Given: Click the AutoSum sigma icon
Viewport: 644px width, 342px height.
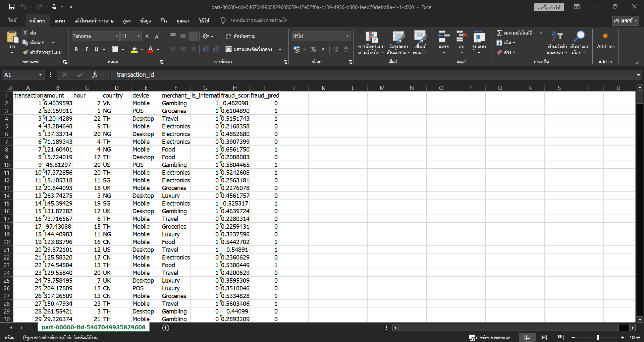Looking at the screenshot, I should [x=499, y=33].
